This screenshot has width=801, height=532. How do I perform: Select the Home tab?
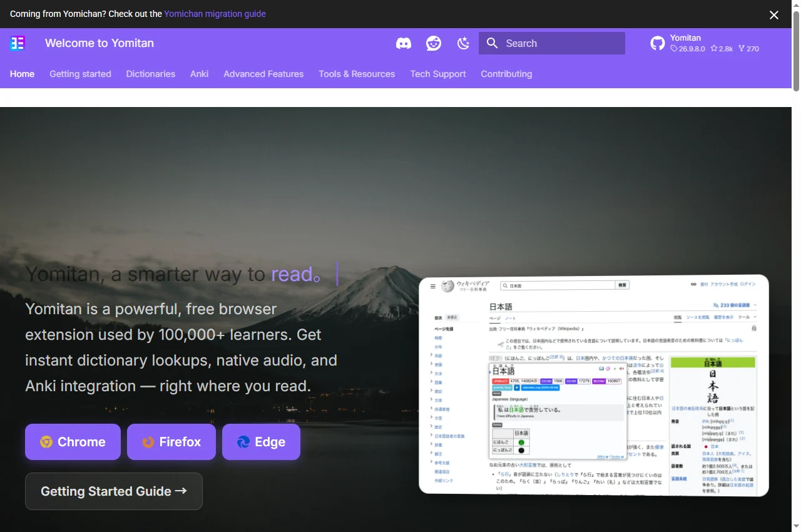pos(22,74)
